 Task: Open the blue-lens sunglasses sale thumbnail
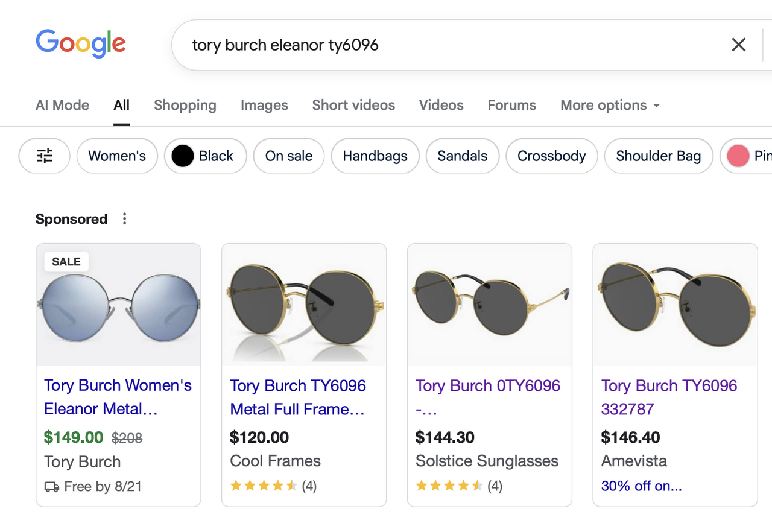[118, 305]
